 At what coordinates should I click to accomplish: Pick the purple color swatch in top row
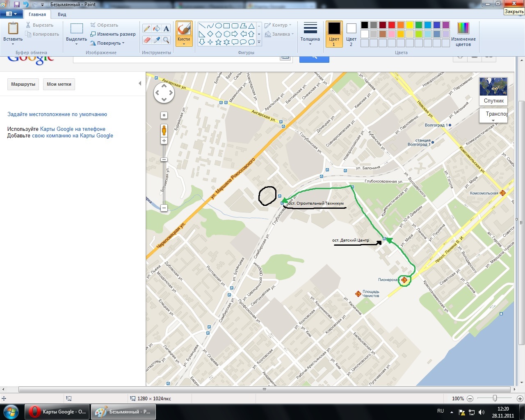click(445, 25)
